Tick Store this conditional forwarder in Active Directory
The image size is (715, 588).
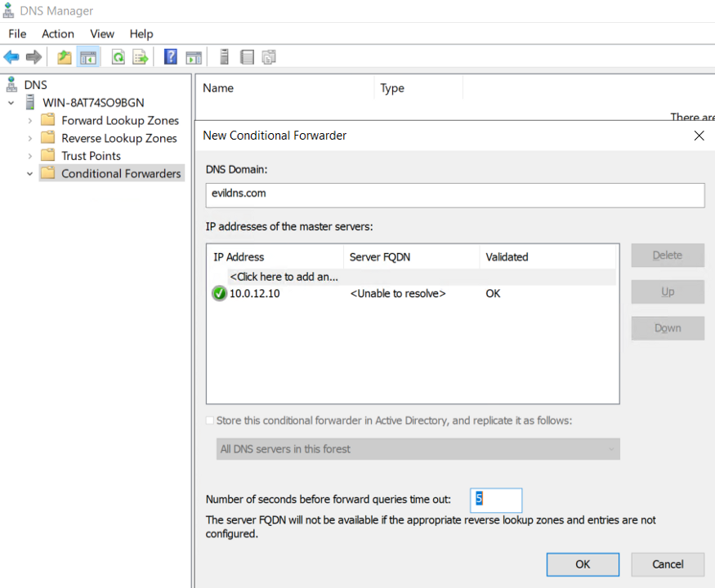tap(210, 421)
